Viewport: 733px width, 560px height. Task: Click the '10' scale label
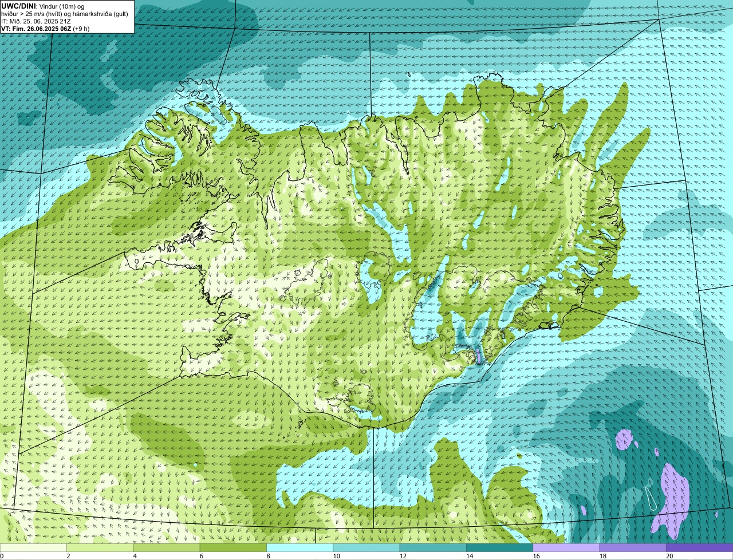[x=336, y=556]
